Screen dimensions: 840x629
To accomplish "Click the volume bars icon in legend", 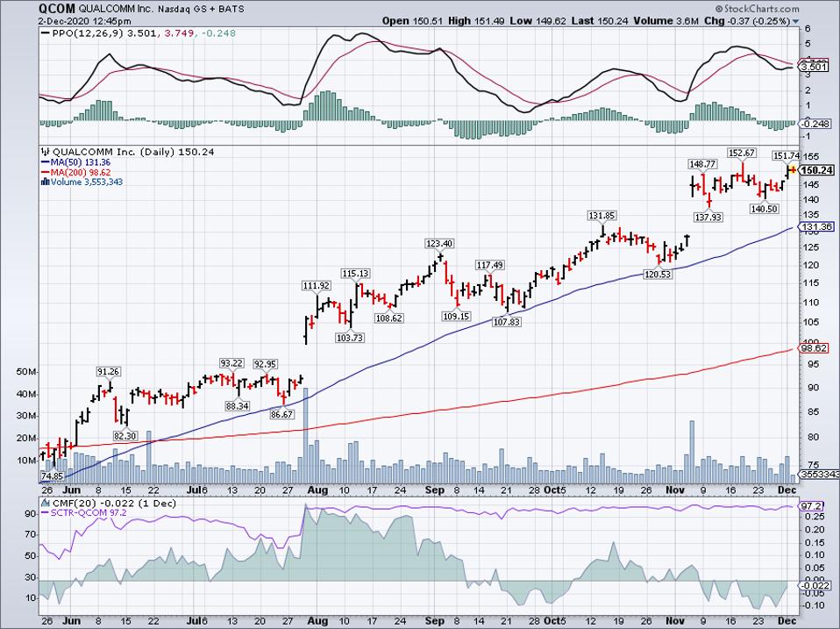I will click(46, 182).
